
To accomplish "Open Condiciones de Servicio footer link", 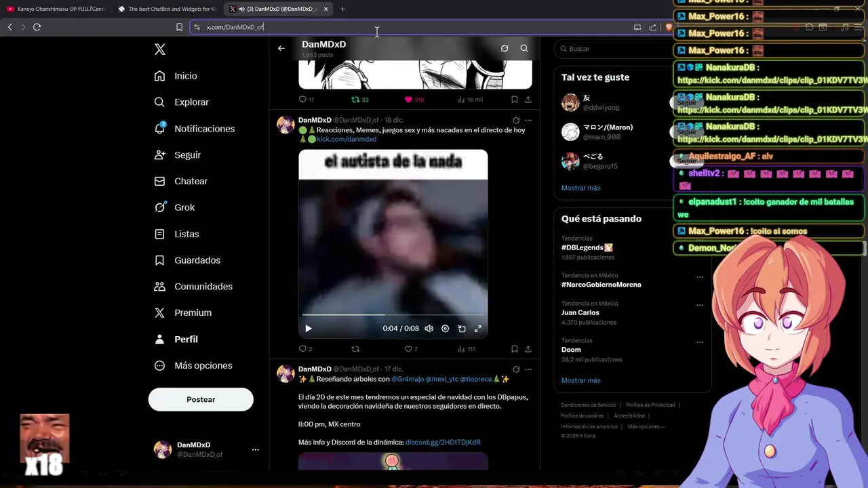I will (588, 405).
